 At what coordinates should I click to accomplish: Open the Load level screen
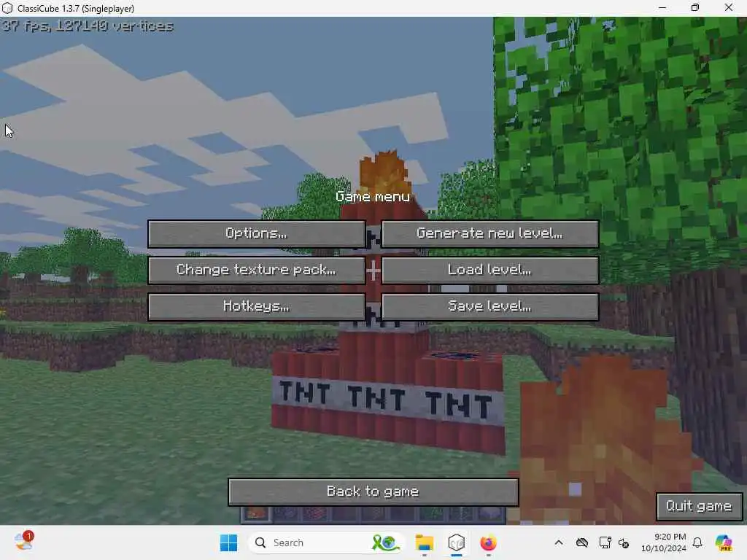point(489,270)
